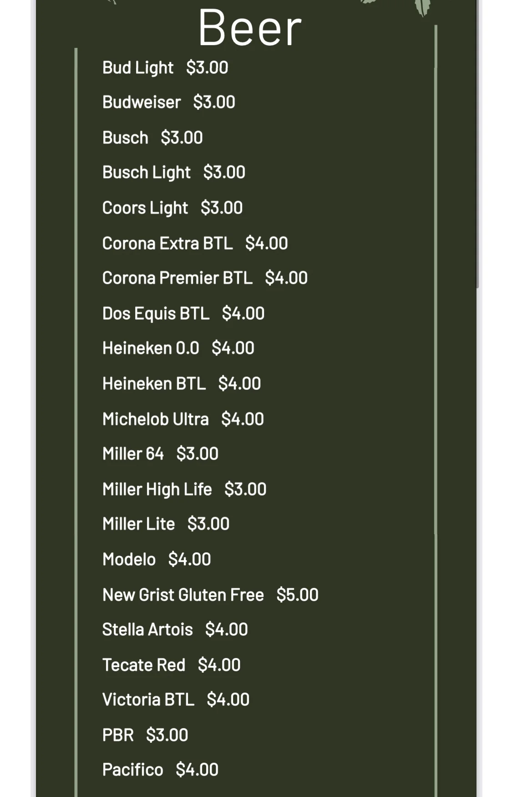
Task: Click Michelob Ultra $4.00
Action: click(x=183, y=419)
